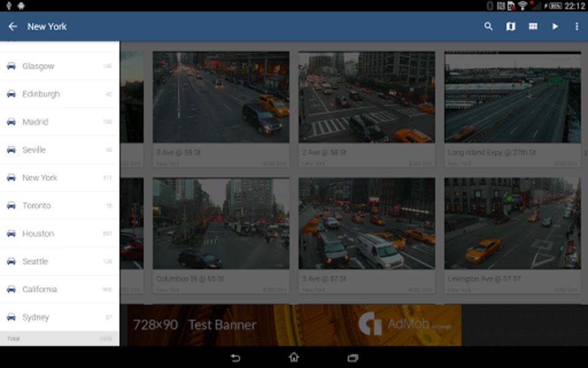Click the New York title in the toolbar
This screenshot has width=588, height=368.
47,26
